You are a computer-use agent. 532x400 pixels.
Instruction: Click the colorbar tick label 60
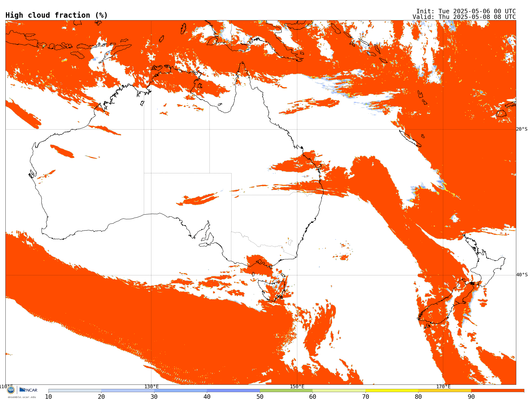[313, 397]
